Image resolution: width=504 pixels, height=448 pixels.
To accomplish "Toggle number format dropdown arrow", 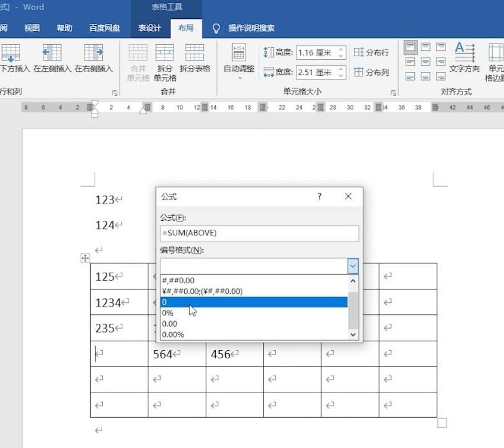I will tap(353, 266).
